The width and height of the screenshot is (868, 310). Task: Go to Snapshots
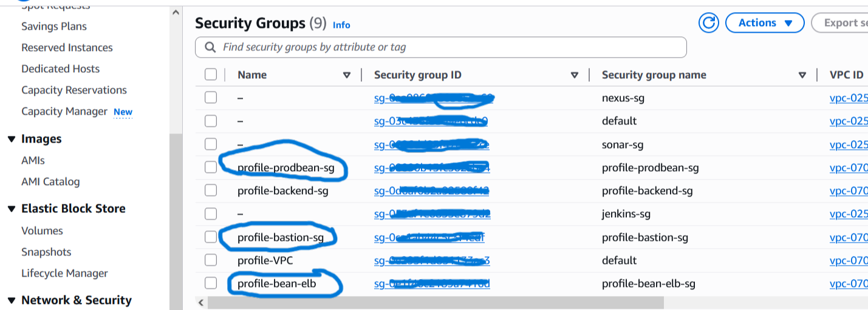(46, 252)
